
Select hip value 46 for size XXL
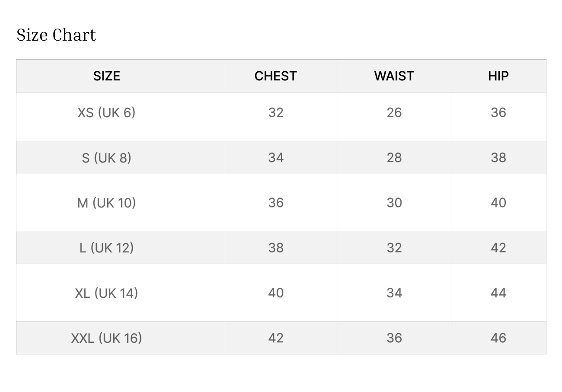pyautogui.click(x=498, y=338)
